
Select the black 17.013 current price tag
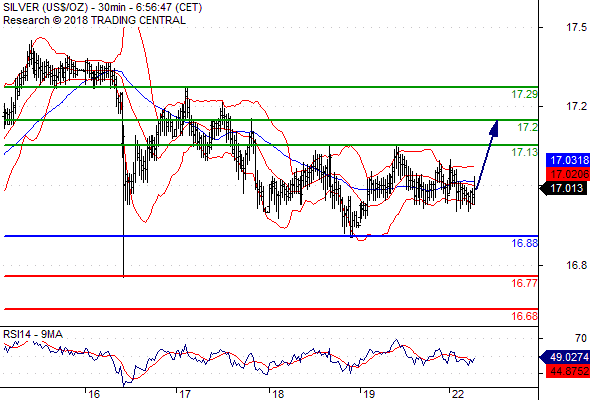point(564,188)
